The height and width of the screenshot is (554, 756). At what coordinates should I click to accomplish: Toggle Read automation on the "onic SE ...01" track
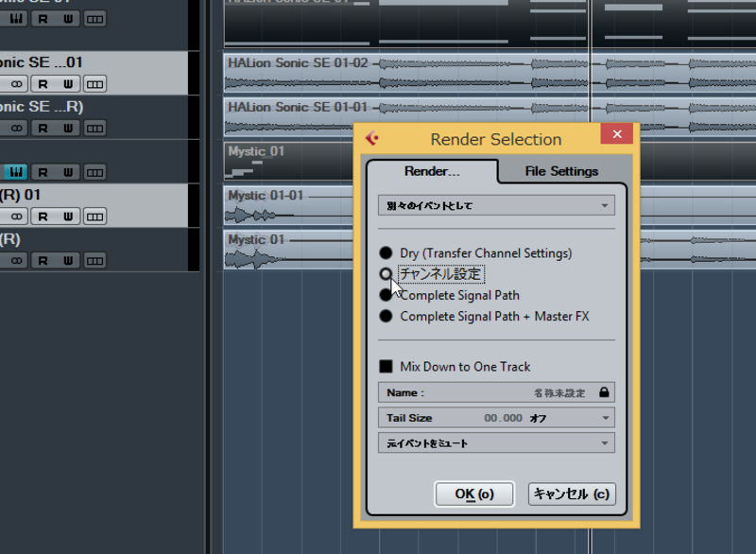pyautogui.click(x=43, y=84)
